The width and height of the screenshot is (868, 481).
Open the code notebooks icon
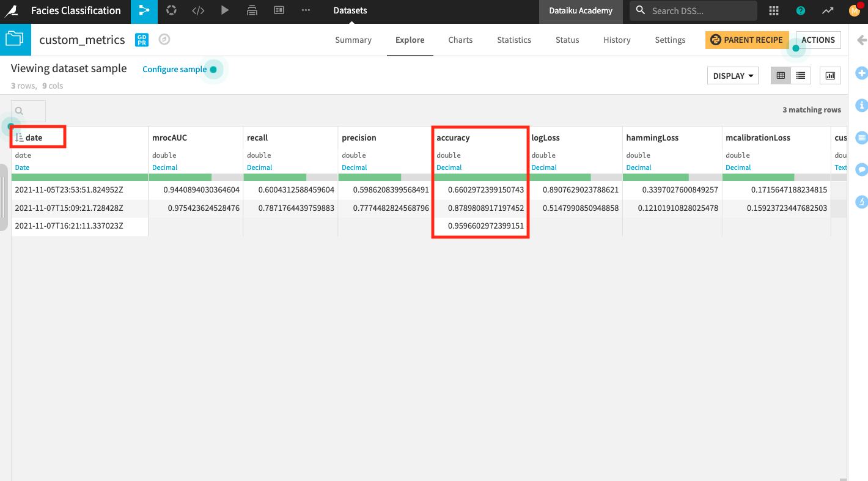198,11
